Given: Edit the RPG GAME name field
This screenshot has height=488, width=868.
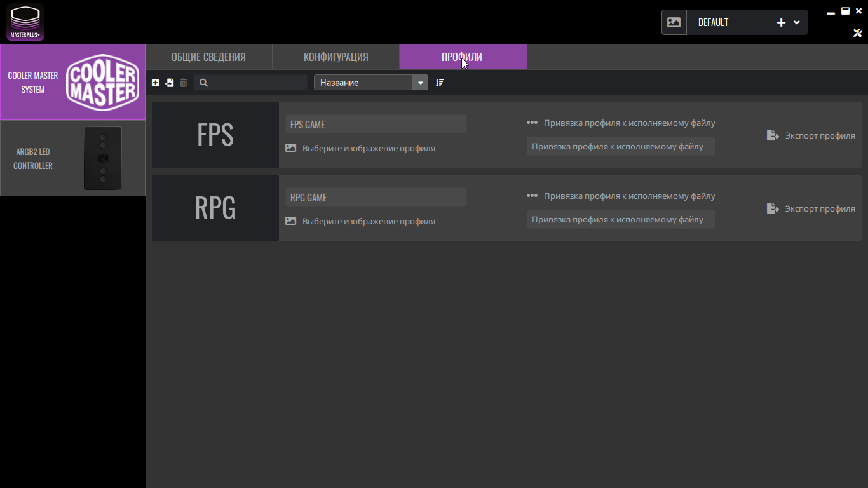Looking at the screenshot, I should click(x=376, y=197).
